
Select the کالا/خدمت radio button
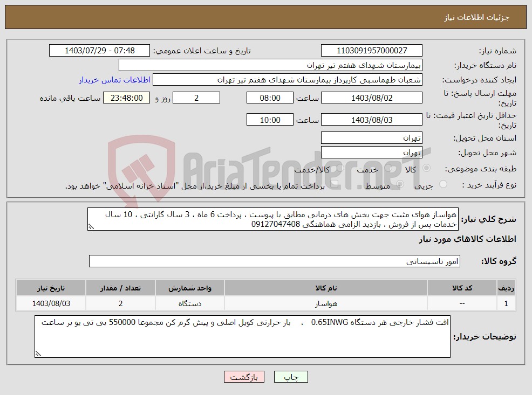coord(340,168)
